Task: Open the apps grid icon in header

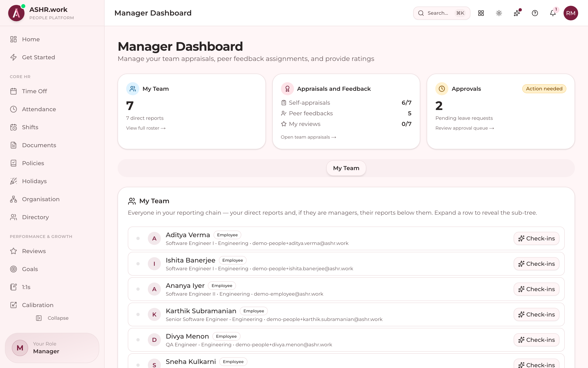Action: click(x=481, y=13)
